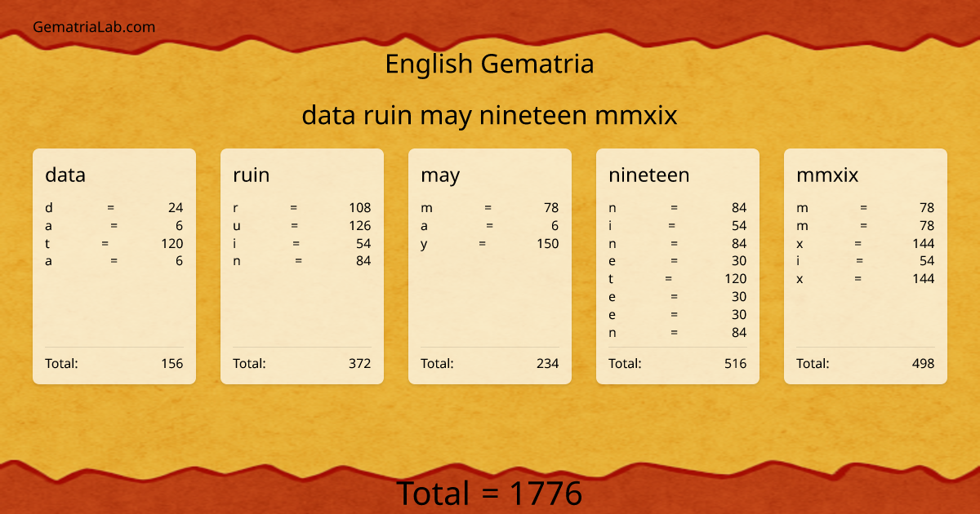Screen dimensions: 980x514
Task: Click letter u in the ruin card
Action: [x=236, y=226]
